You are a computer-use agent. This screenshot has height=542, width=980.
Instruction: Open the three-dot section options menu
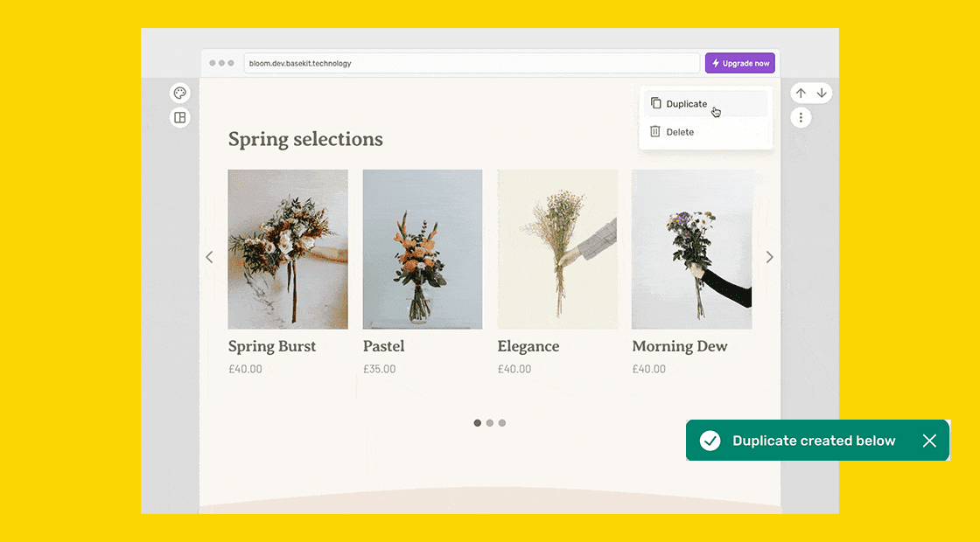point(801,117)
